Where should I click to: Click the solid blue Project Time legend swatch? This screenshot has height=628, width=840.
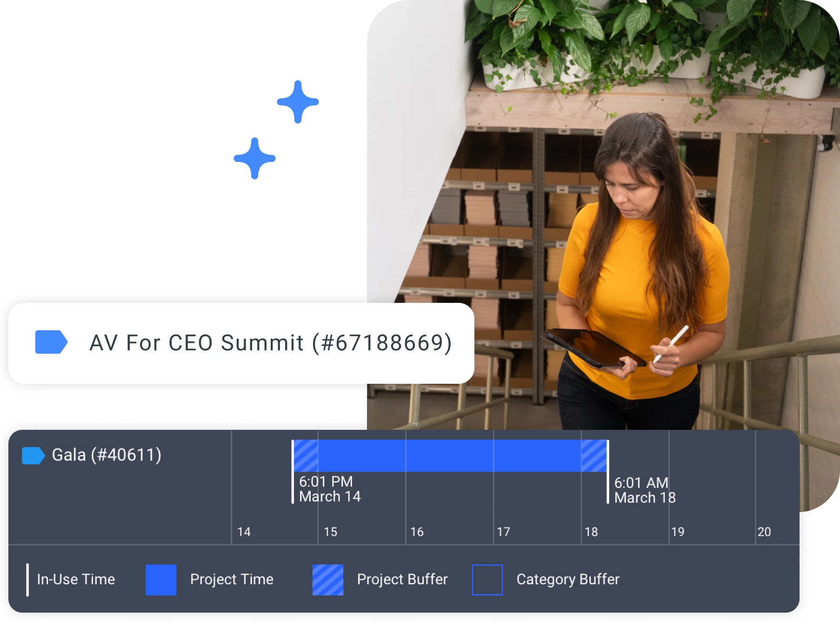click(161, 580)
